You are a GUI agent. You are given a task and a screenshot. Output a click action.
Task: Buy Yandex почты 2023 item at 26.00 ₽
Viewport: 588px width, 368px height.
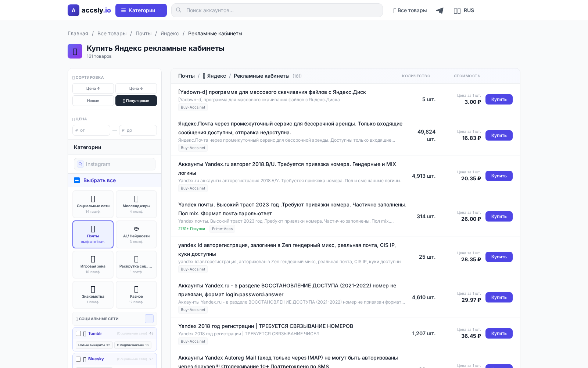click(499, 216)
